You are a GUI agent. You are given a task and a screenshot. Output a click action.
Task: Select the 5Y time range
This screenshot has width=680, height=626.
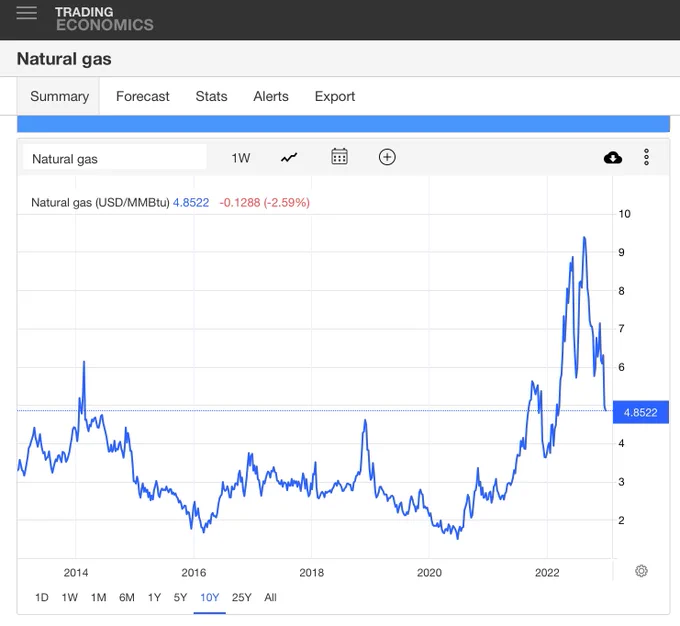tap(180, 597)
